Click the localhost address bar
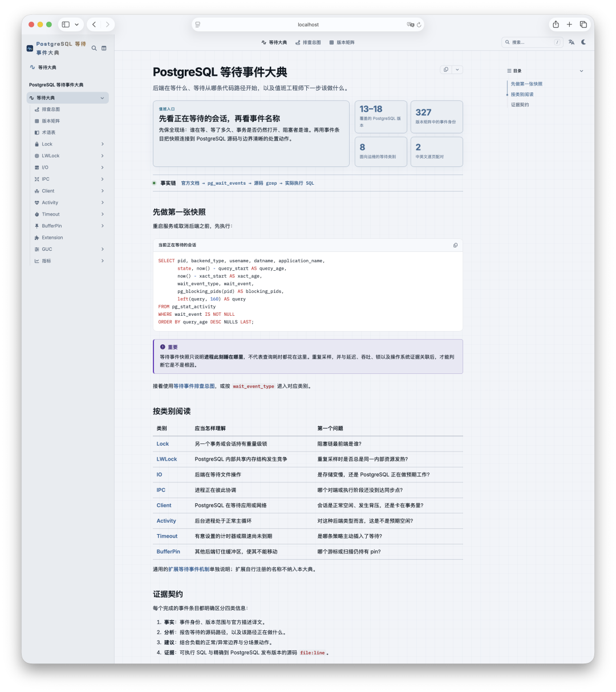Screen dimensions: 616x692 pyautogui.click(x=308, y=25)
